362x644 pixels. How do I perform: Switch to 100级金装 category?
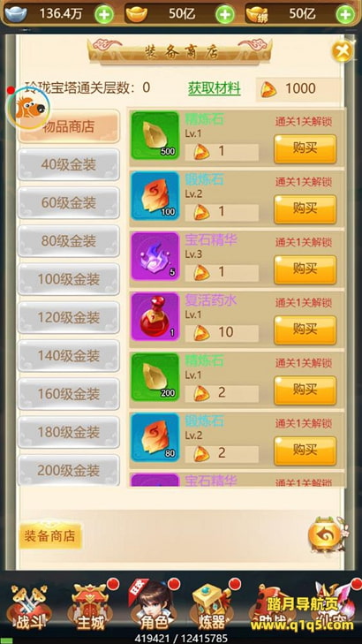[69, 280]
